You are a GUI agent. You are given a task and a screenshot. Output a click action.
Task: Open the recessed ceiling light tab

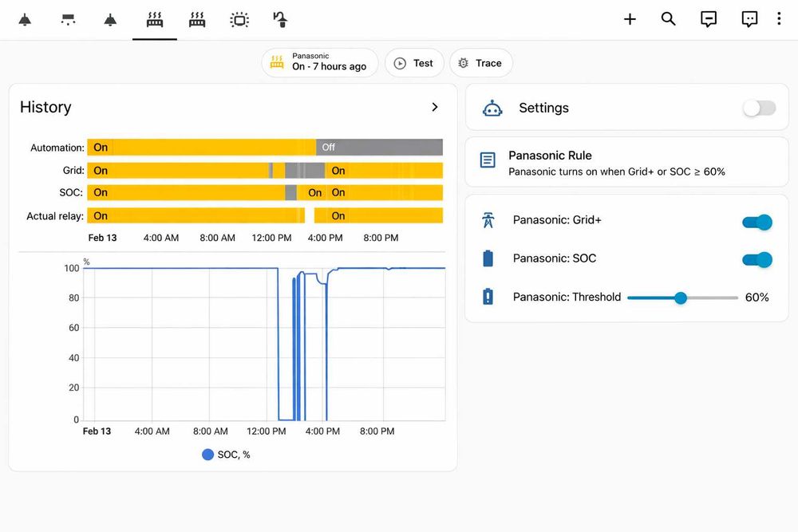pos(68,20)
